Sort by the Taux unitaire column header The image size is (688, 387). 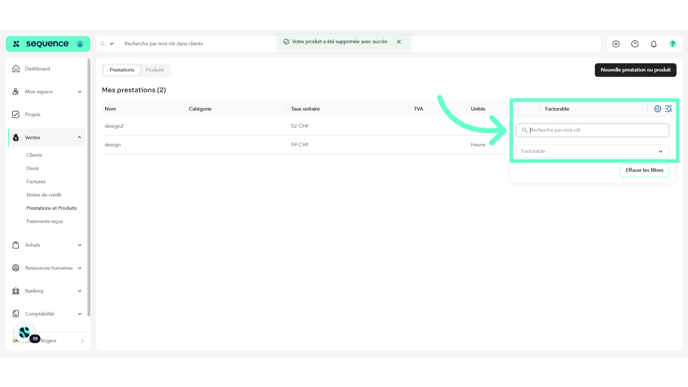click(305, 109)
